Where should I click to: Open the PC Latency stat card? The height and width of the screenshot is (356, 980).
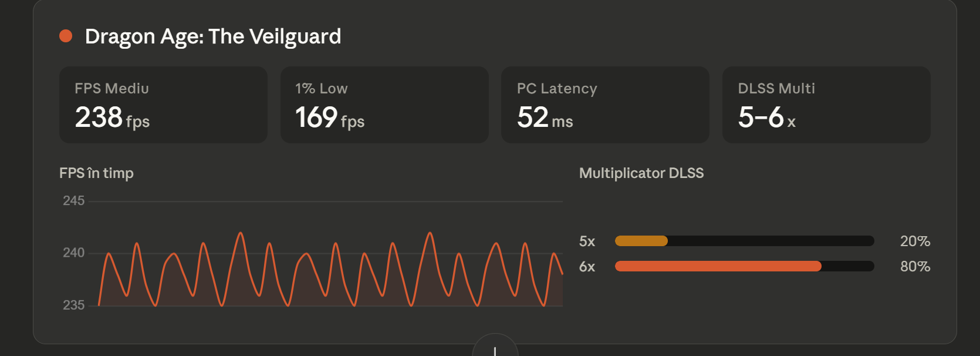(605, 105)
